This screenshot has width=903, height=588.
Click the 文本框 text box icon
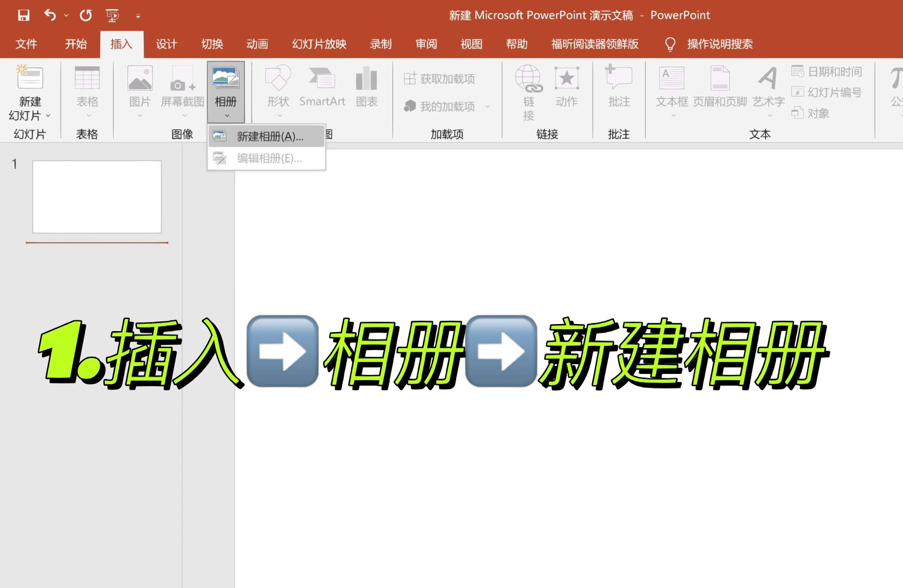[672, 78]
